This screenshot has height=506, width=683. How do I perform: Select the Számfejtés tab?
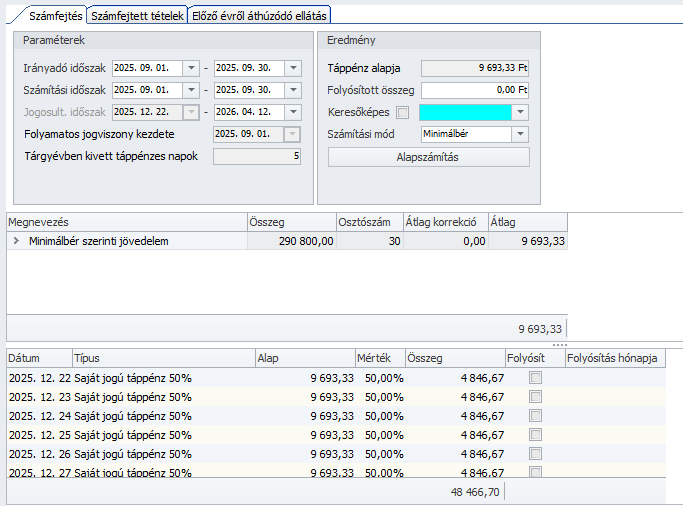[x=55, y=16]
